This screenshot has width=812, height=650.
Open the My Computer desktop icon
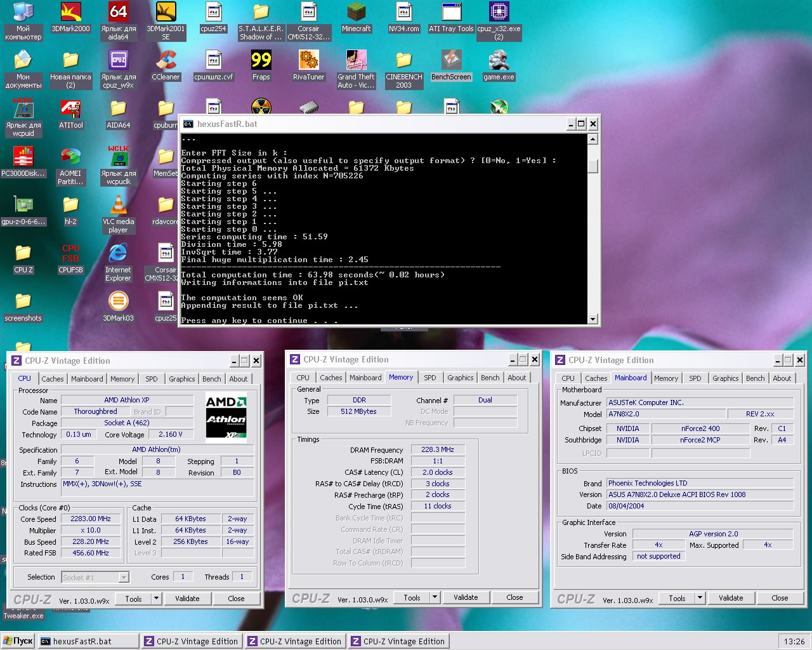click(23, 21)
